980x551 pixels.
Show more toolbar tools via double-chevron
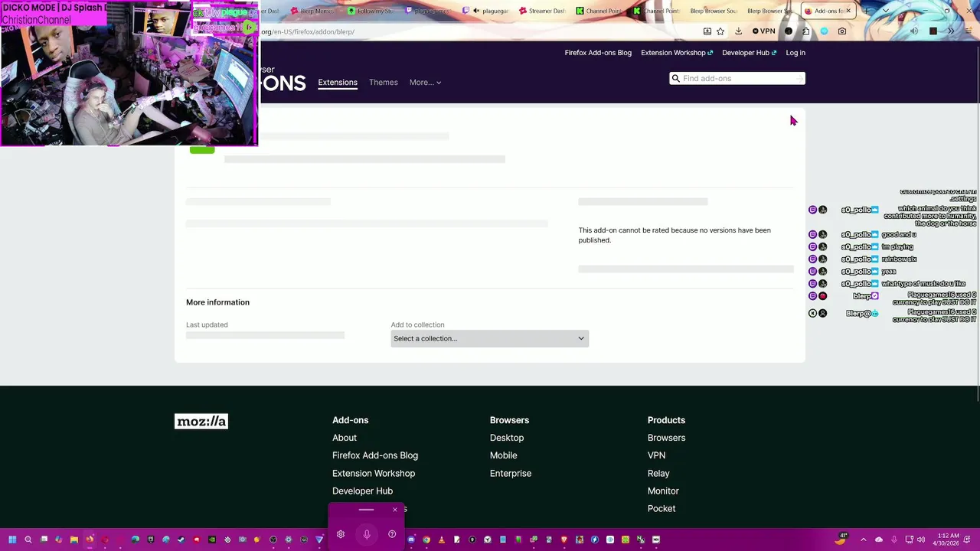951,31
